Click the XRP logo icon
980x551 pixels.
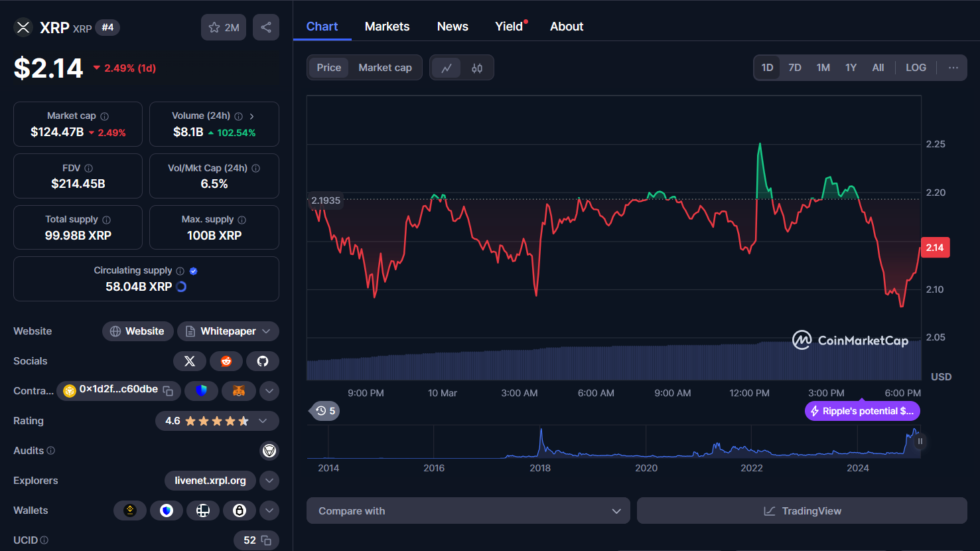[23, 27]
